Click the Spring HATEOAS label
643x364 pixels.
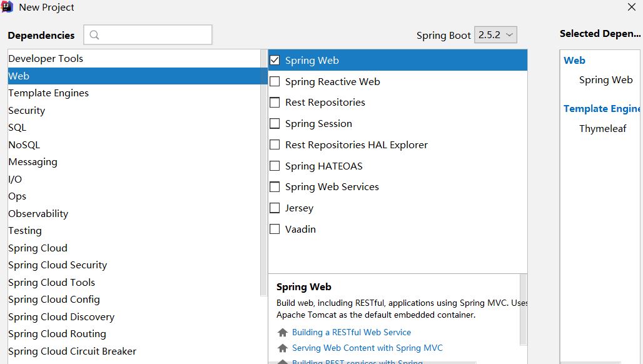(324, 166)
